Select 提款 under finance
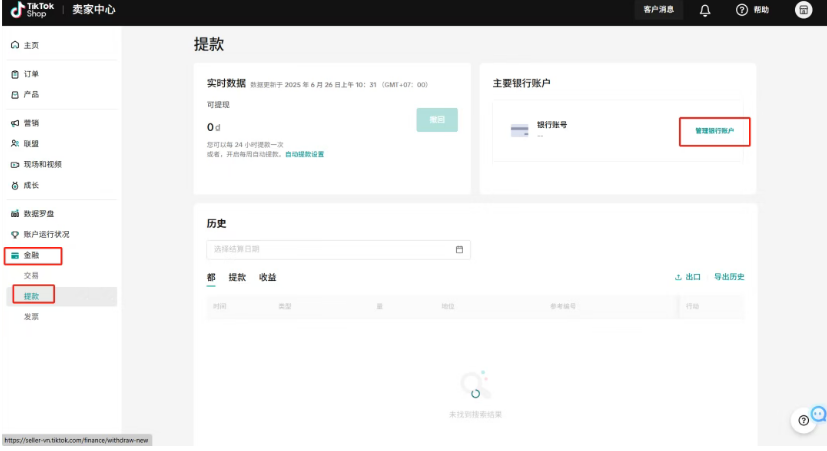Image resolution: width=827 pixels, height=451 pixels. click(x=32, y=296)
